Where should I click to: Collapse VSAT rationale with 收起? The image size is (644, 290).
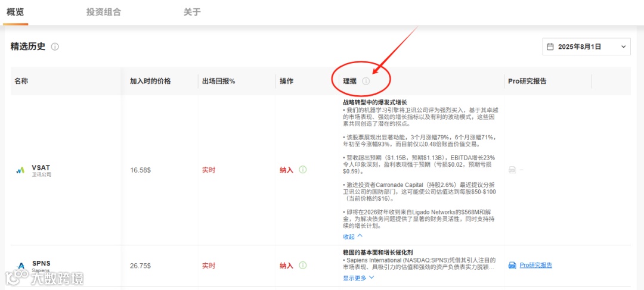click(353, 236)
